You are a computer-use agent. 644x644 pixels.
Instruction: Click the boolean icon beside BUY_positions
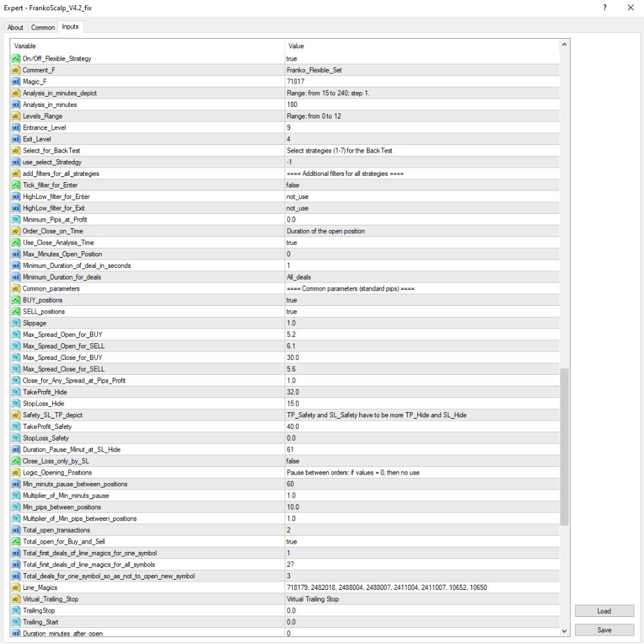click(x=16, y=300)
